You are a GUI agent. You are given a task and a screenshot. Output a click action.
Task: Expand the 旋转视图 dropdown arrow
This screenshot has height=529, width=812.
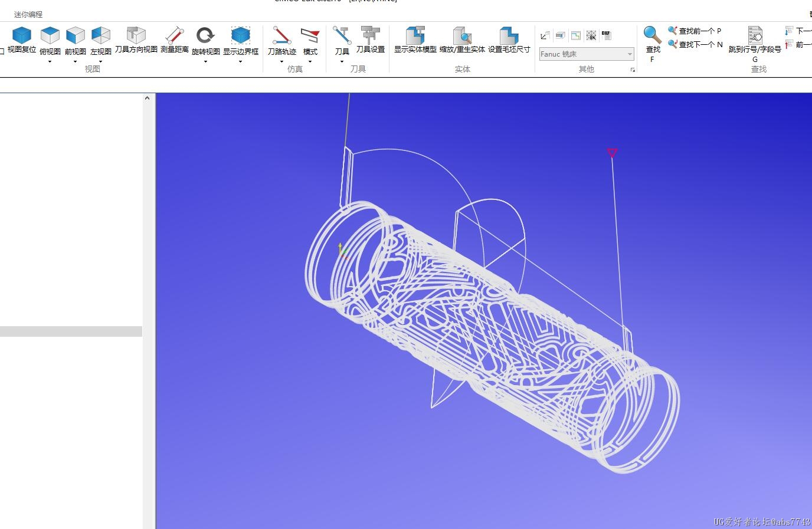pyautogui.click(x=205, y=61)
